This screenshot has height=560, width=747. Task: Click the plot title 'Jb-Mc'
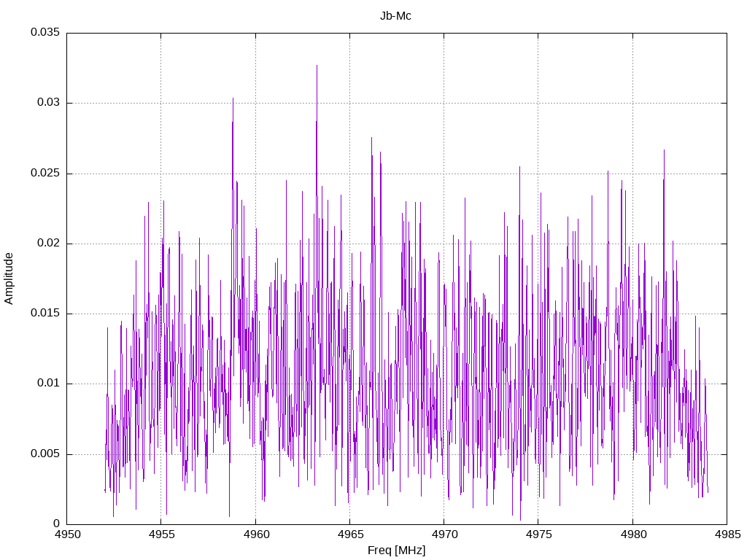click(395, 16)
